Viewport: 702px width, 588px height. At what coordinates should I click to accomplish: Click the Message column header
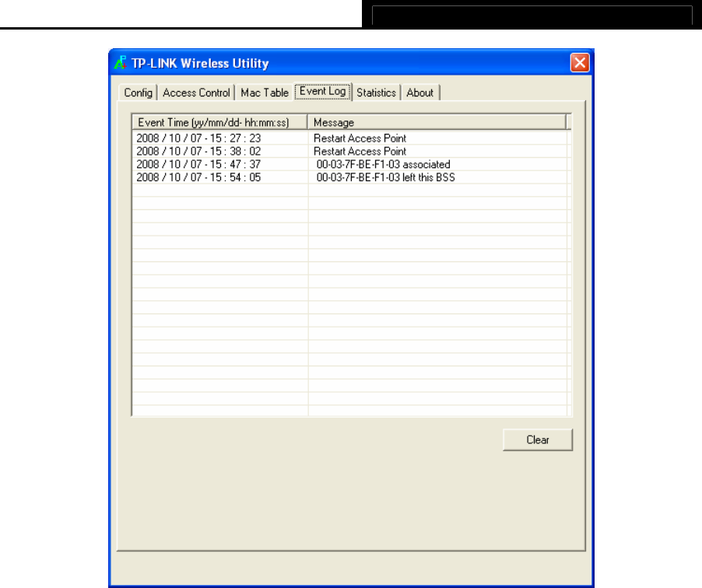tap(437, 122)
